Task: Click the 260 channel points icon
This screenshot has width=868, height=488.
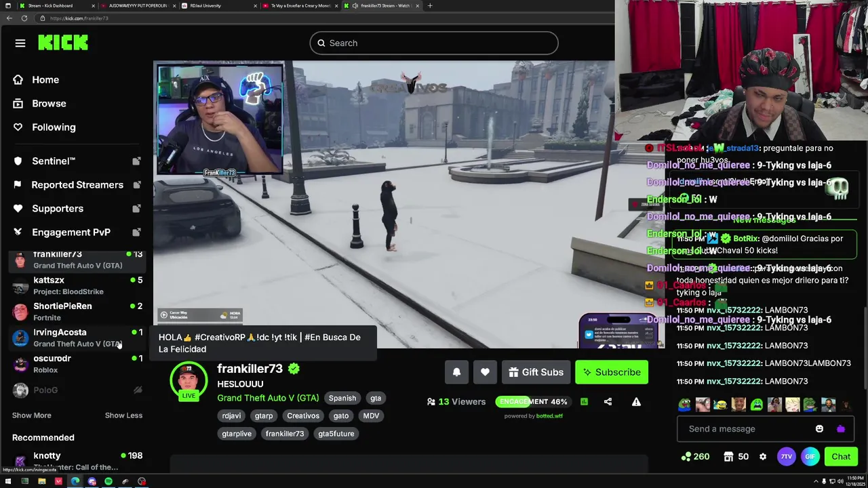Action: (696, 457)
